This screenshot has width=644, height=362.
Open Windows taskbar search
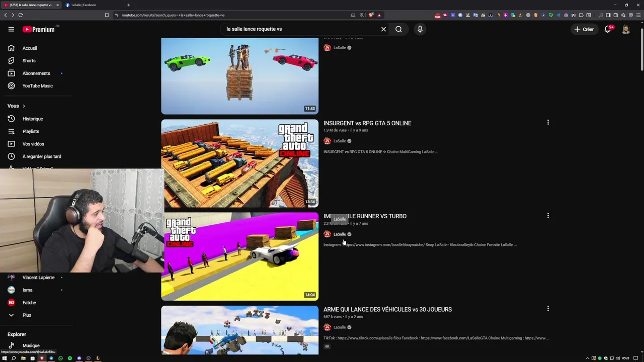14,358
